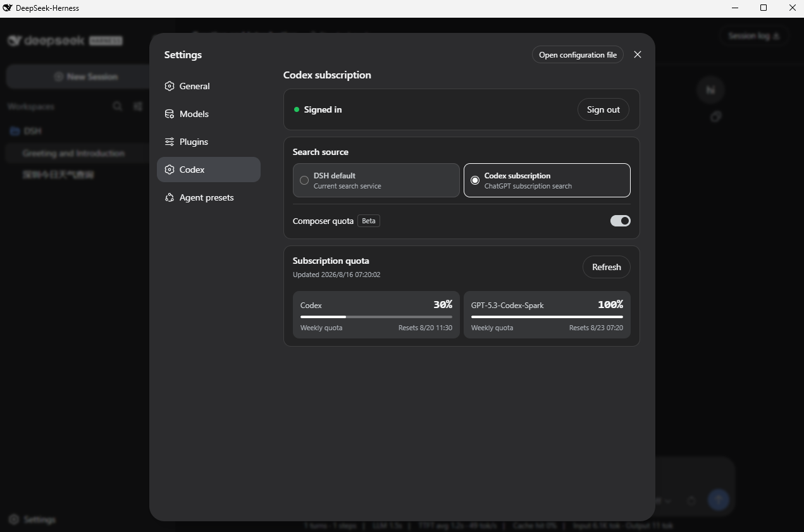
Task: Click New Session in the background sidebar
Action: pos(78,77)
